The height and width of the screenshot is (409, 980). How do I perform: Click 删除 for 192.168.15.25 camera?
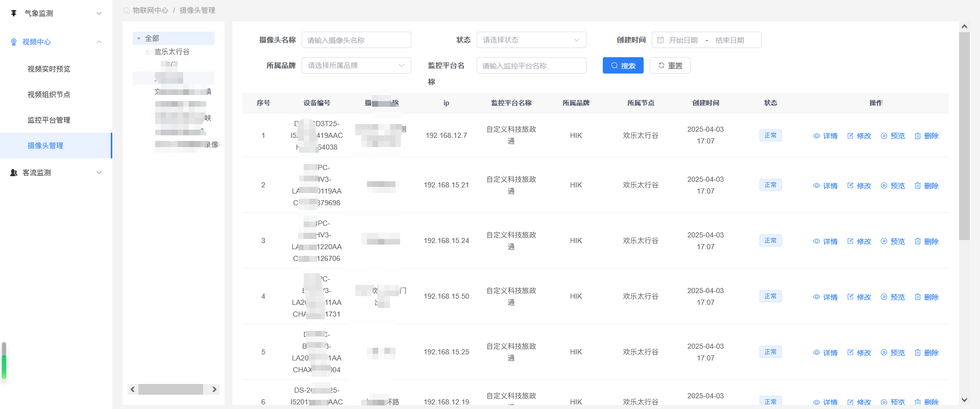tap(926, 353)
